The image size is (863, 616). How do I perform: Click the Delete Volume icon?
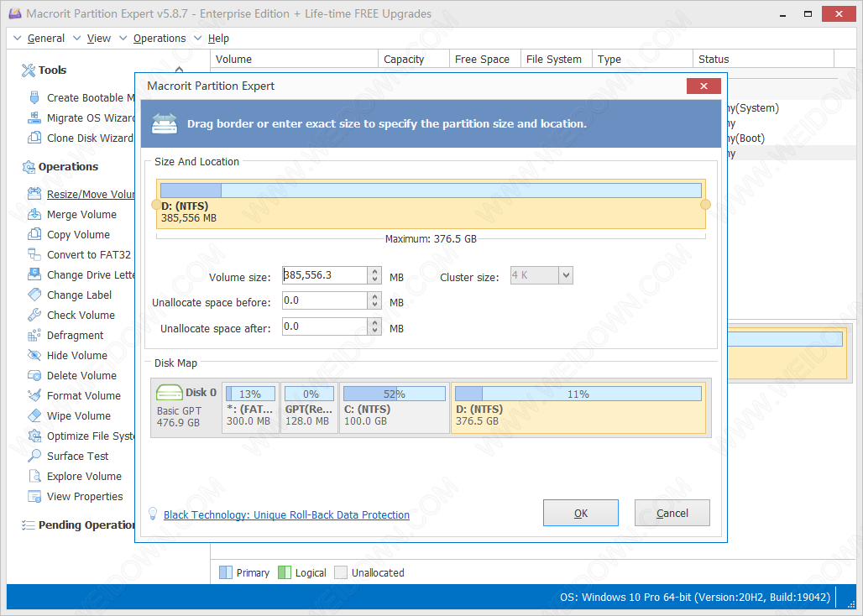[34, 375]
